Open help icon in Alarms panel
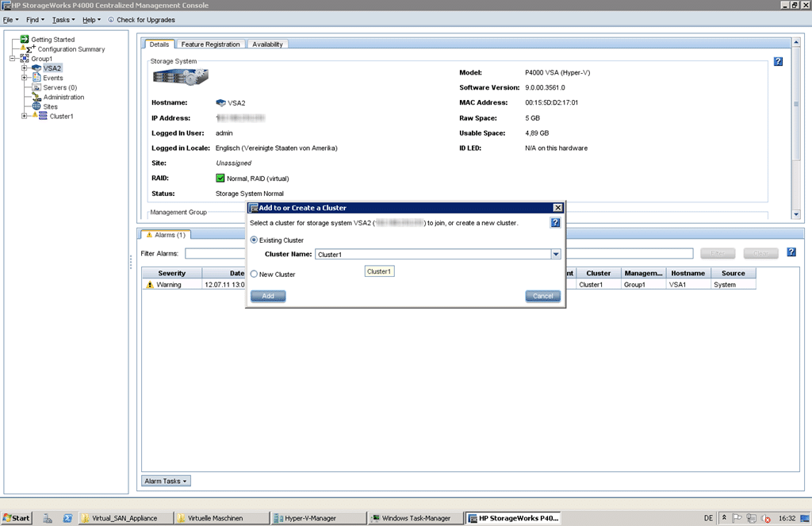Screen dimensions: 812x526 point(791,252)
